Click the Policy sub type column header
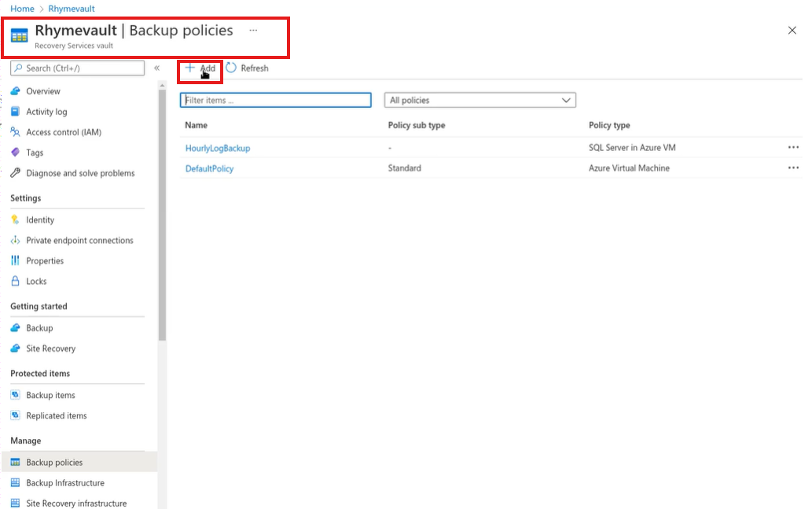The height and width of the screenshot is (509, 812). click(417, 125)
